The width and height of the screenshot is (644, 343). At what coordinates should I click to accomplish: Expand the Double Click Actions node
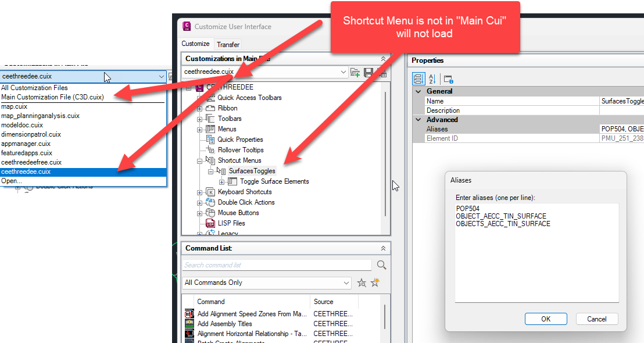pos(199,203)
